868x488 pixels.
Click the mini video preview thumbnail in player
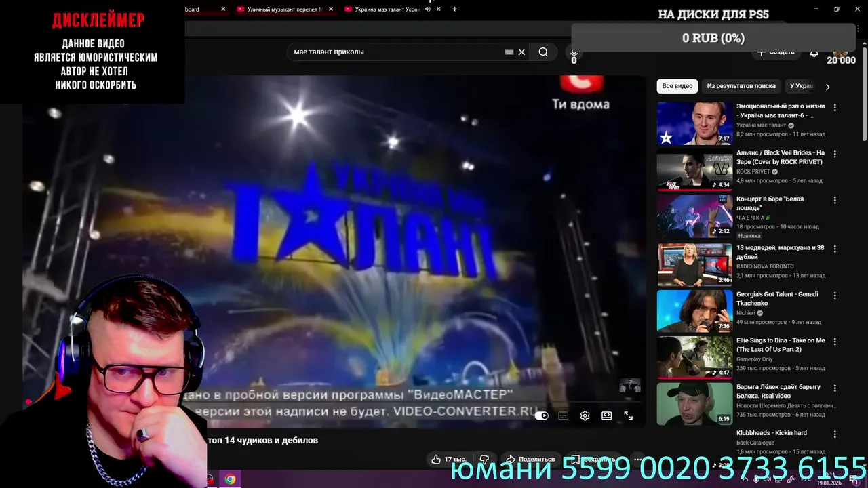pyautogui.click(x=629, y=386)
